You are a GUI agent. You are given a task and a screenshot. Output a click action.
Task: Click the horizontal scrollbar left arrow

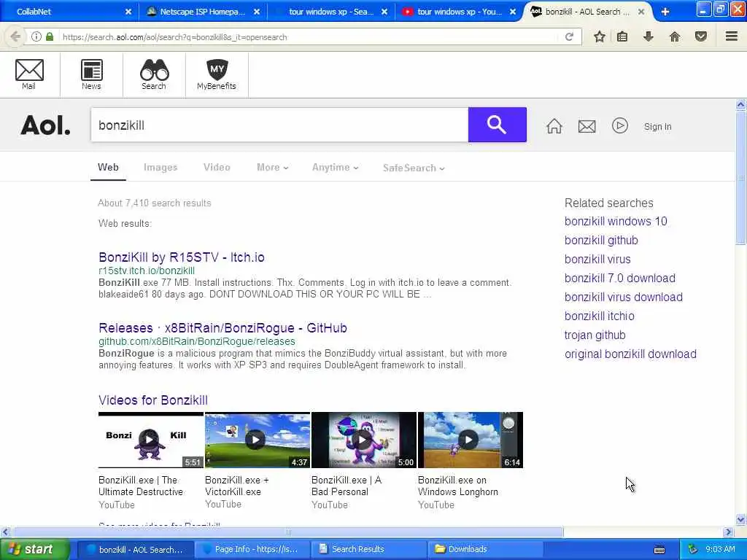click(x=5, y=532)
